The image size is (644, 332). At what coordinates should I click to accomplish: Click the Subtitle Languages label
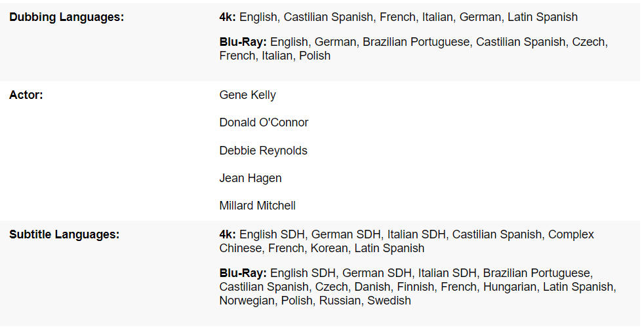64,234
